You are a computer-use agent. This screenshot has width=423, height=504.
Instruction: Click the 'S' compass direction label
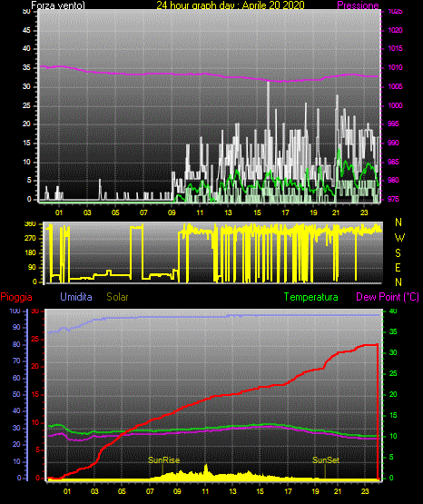pyautogui.click(x=398, y=253)
